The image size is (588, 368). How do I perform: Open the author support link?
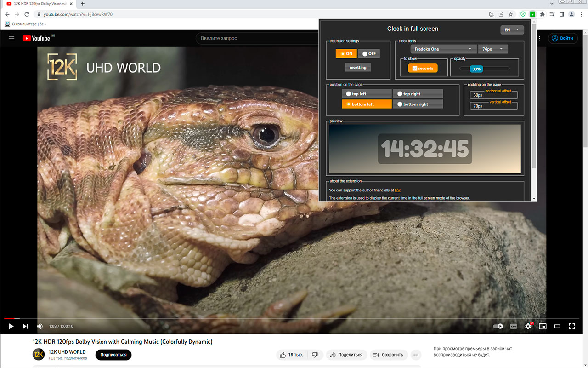coord(398,190)
